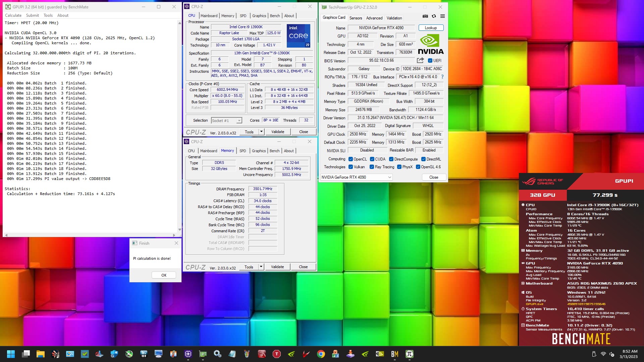Click the Intel Core i9 logo in CPU-Z
644x362 pixels.
[x=299, y=36]
